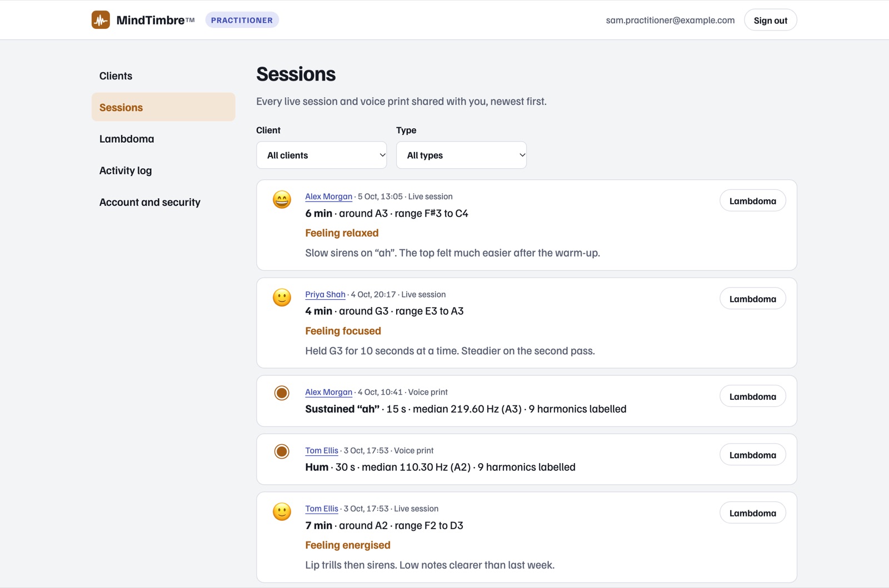The width and height of the screenshot is (889, 588).
Task: Click the voice print record icon for Alex Morgan
Action: coord(282,393)
